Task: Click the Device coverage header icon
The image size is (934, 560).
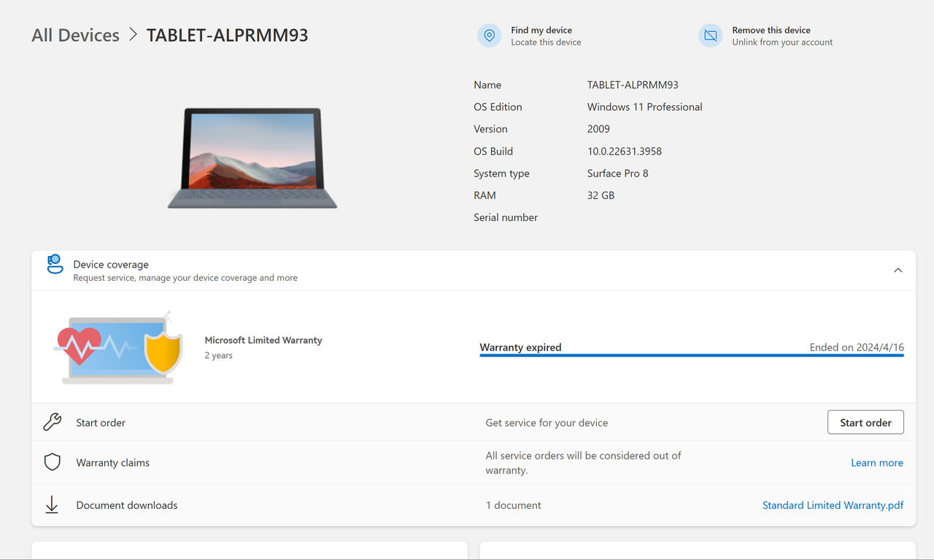Action: tap(54, 264)
